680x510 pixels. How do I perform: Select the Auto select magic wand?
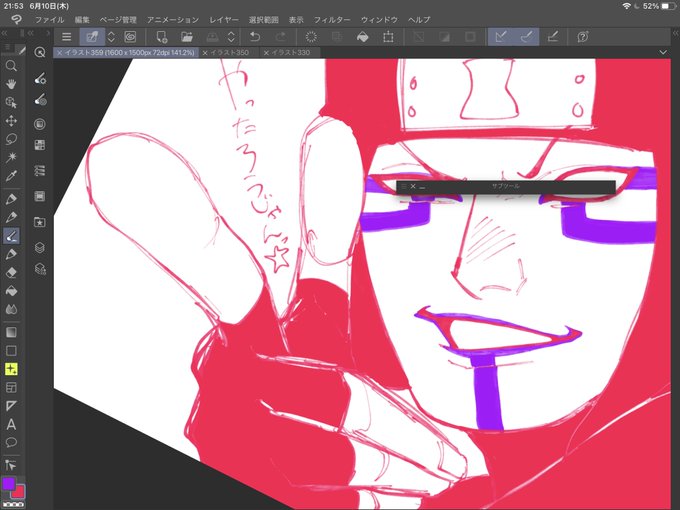click(11, 157)
